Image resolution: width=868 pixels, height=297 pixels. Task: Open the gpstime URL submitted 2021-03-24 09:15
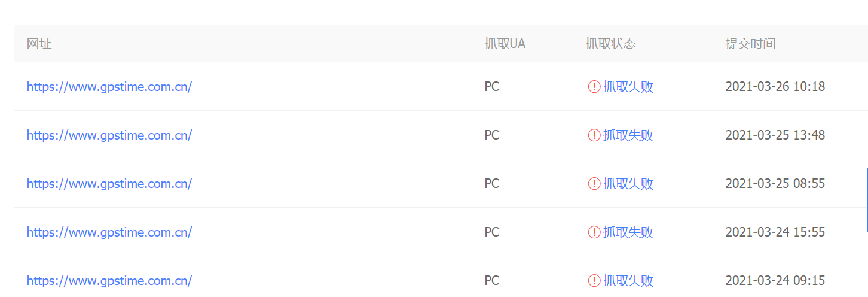109,280
